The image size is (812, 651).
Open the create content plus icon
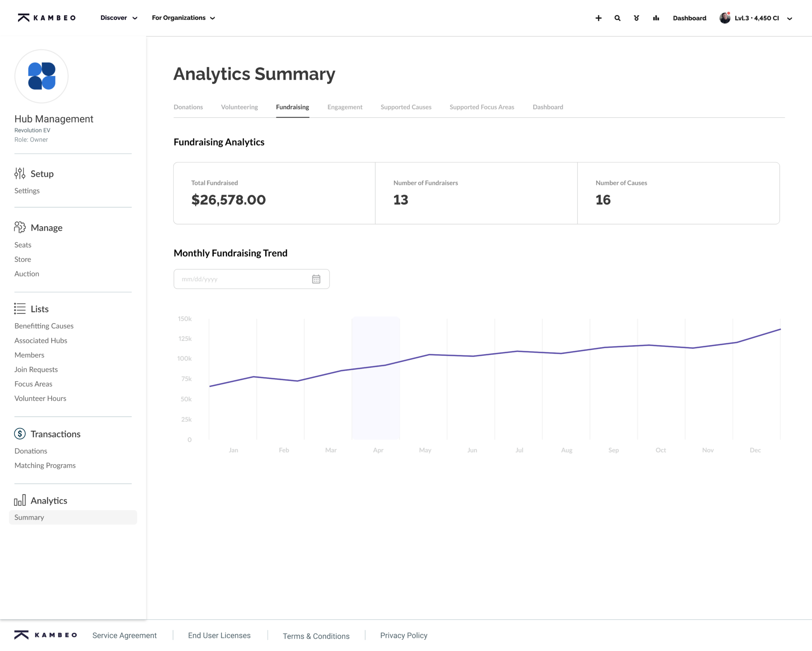(x=598, y=18)
